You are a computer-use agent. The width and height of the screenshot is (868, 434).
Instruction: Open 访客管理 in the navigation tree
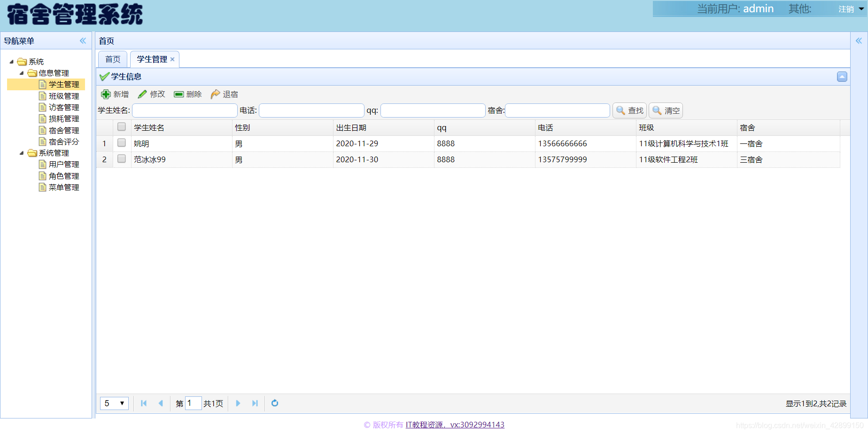click(64, 107)
